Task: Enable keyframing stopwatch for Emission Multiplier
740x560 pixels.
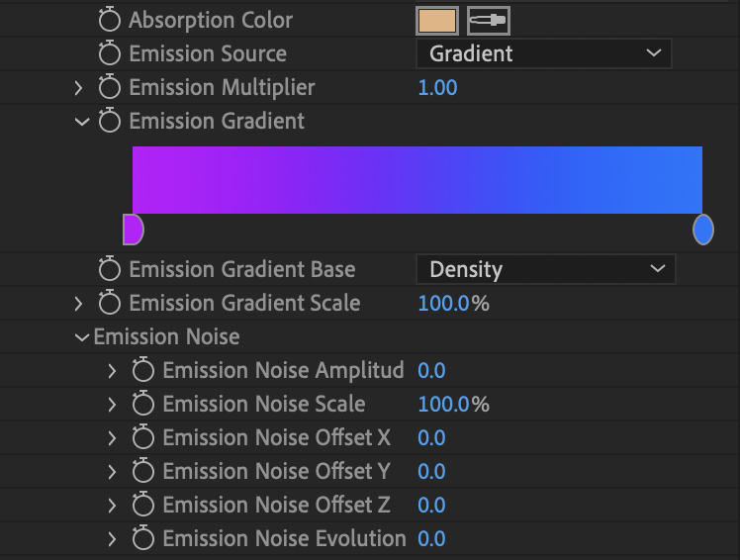Action: (110, 87)
